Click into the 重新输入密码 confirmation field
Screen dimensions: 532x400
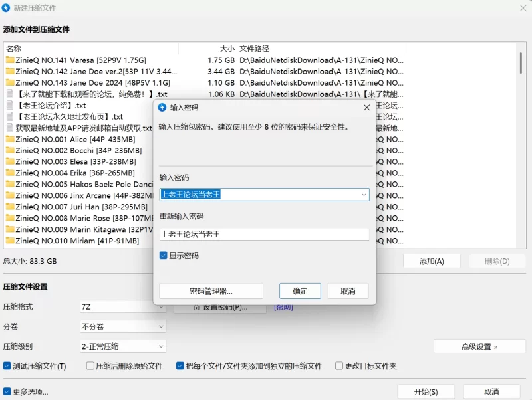pyautogui.click(x=264, y=235)
